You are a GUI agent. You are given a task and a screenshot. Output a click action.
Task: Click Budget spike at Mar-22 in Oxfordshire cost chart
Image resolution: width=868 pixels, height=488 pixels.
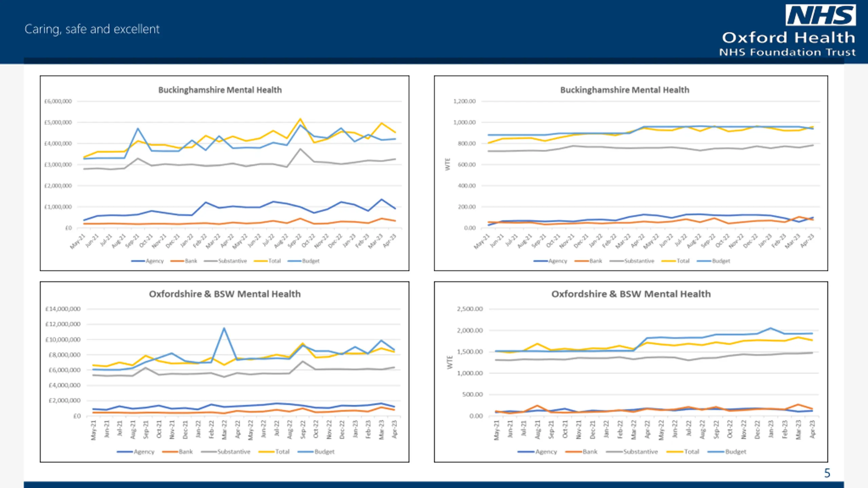(x=224, y=328)
